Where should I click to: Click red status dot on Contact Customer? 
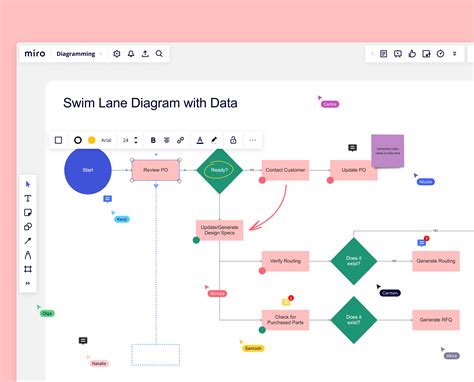pyautogui.click(x=262, y=180)
